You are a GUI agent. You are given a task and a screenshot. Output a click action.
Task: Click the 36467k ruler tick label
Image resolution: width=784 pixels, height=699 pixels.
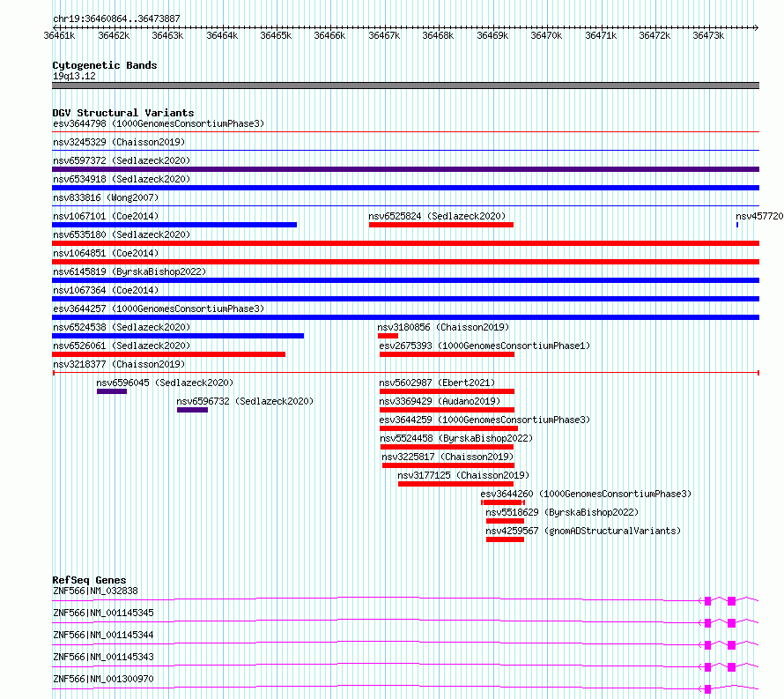(x=384, y=35)
